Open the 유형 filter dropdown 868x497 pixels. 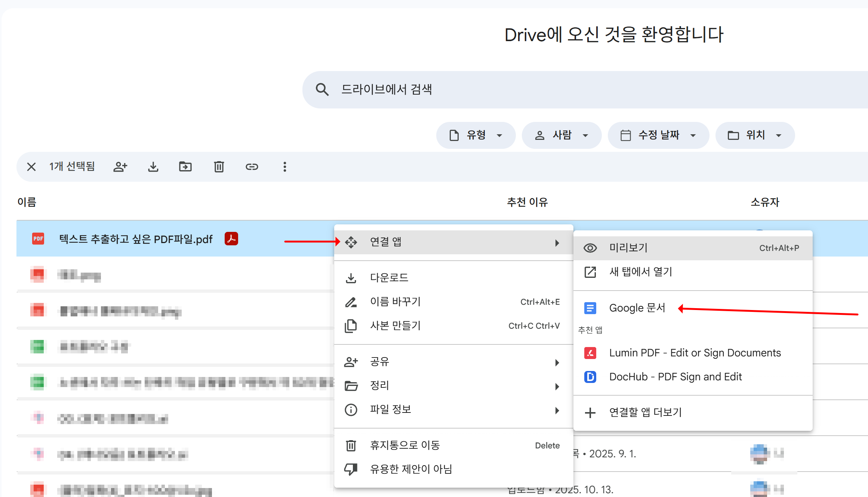point(475,135)
